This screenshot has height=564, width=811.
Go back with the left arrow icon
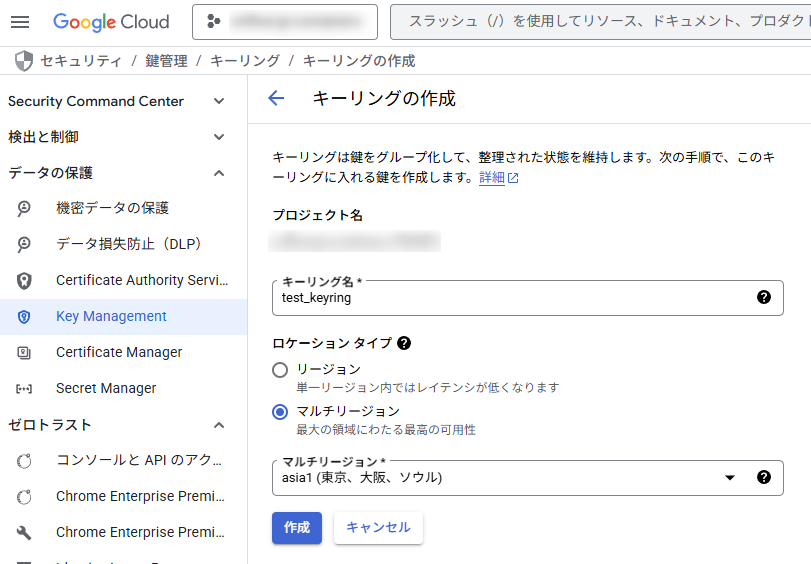coord(276,98)
